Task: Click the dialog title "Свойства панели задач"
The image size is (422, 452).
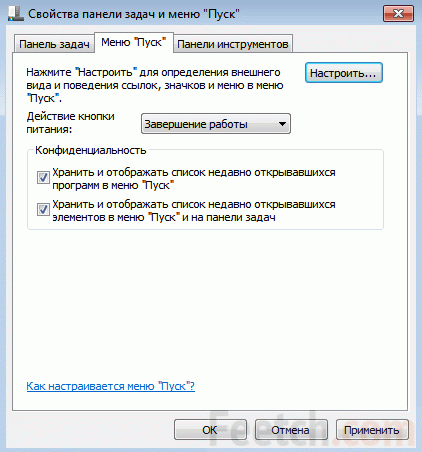Action: click(134, 14)
